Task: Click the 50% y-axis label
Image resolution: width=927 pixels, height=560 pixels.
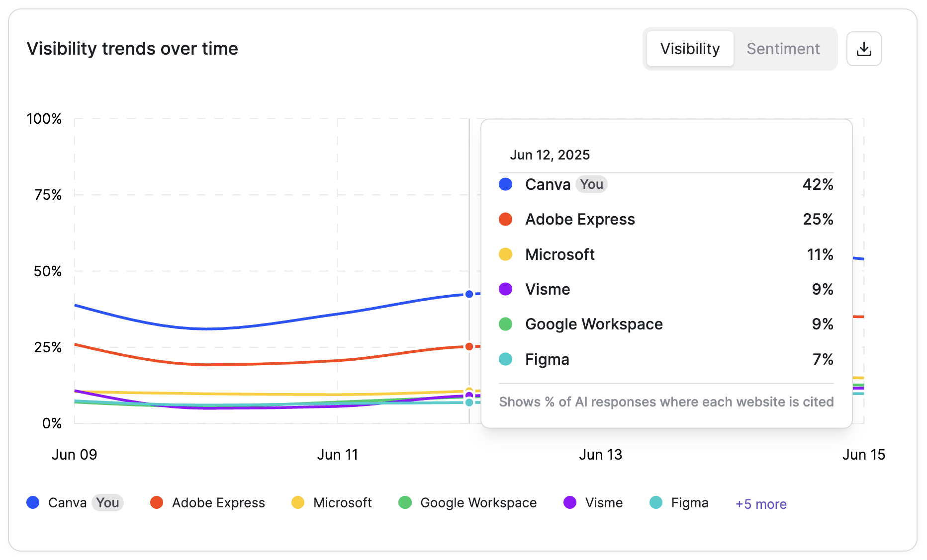Action: pos(48,271)
